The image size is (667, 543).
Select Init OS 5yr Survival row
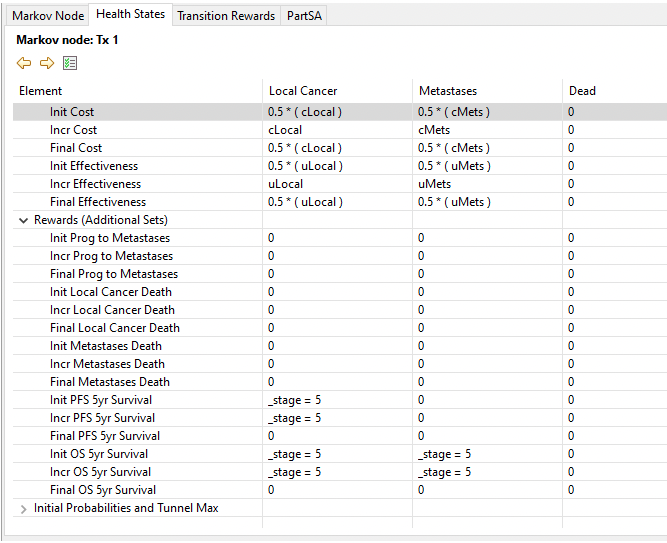(340, 454)
